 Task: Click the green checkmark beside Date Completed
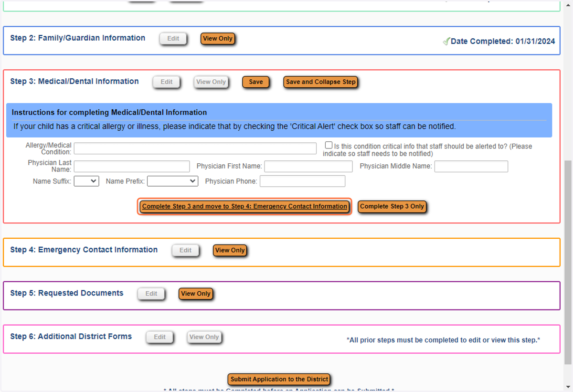(446, 42)
